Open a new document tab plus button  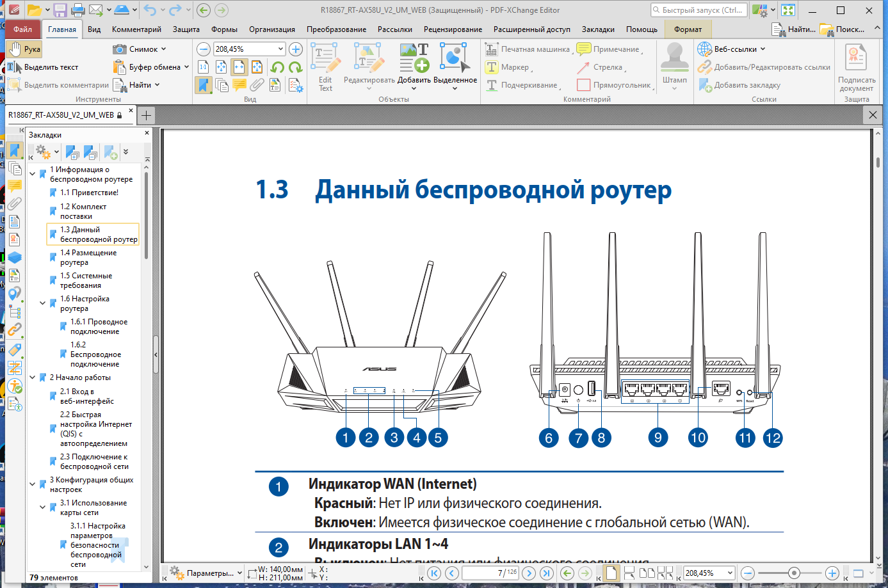coord(147,115)
